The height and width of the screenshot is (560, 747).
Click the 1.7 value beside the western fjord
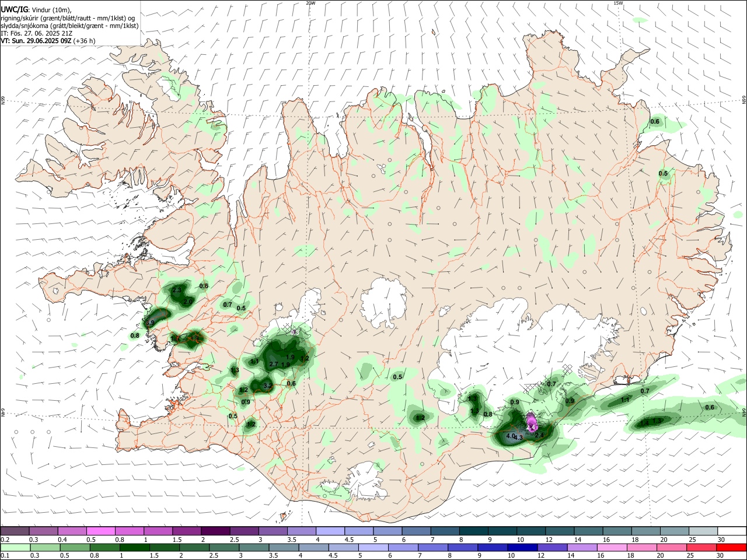pos(174,338)
